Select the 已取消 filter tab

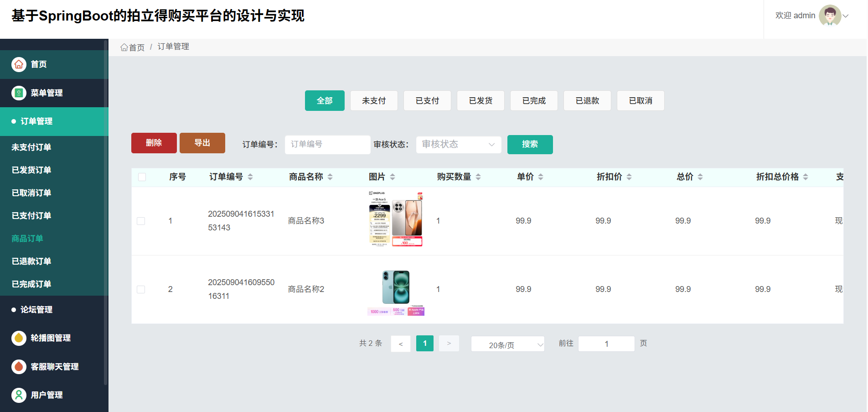[x=641, y=100]
